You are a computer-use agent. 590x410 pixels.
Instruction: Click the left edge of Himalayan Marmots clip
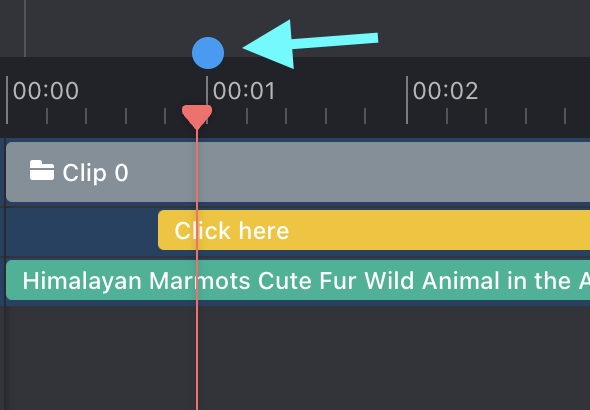pyautogui.click(x=8, y=280)
